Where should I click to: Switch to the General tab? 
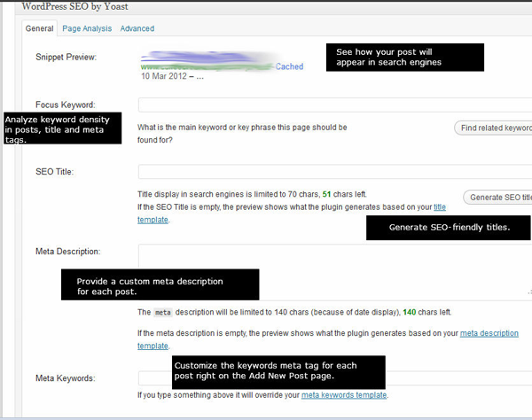click(x=40, y=28)
